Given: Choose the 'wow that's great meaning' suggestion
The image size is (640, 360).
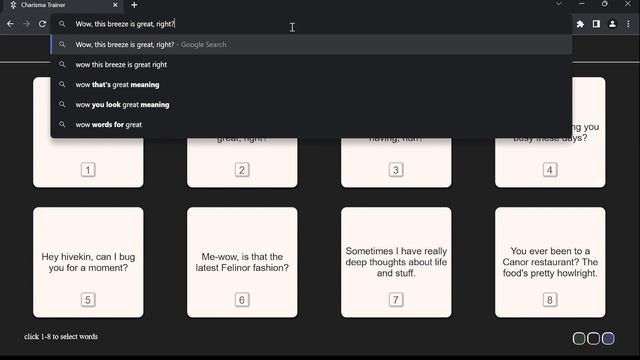Looking at the screenshot, I should [311, 84].
